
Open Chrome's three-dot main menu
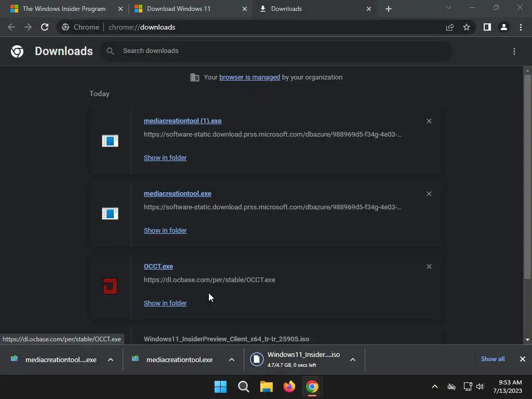click(x=521, y=27)
